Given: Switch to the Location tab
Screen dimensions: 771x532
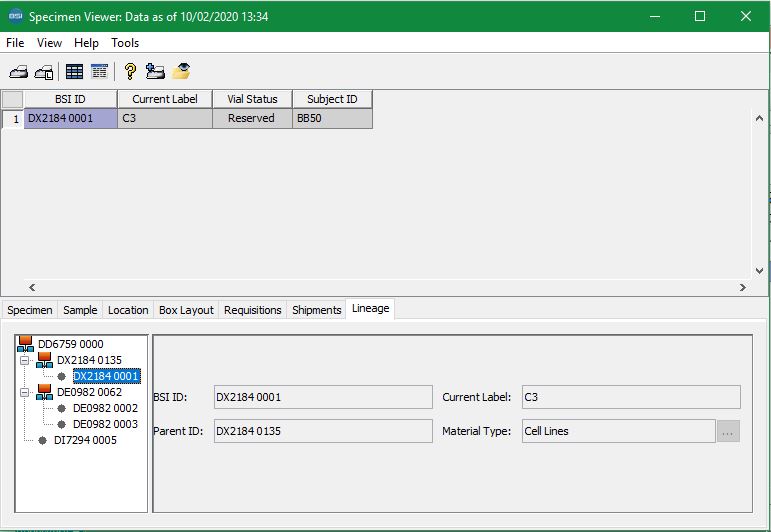Looking at the screenshot, I should tap(128, 310).
